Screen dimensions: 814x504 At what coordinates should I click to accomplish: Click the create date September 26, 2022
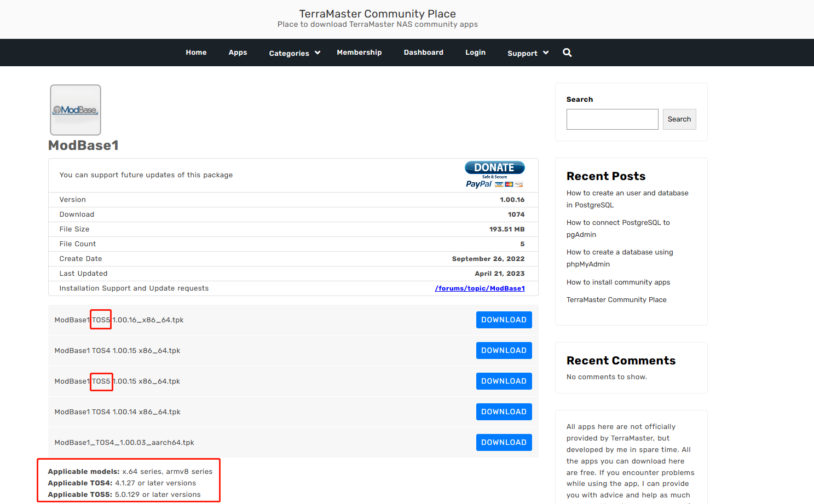point(488,259)
